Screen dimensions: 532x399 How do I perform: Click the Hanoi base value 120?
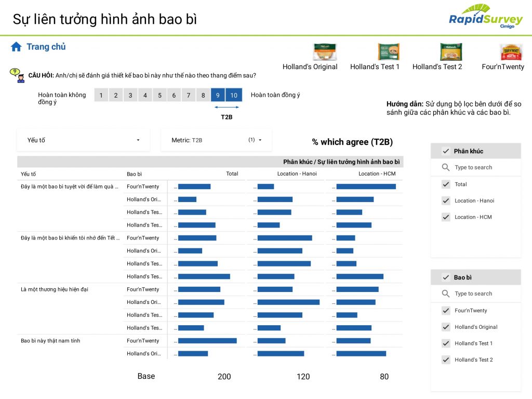[x=303, y=377]
